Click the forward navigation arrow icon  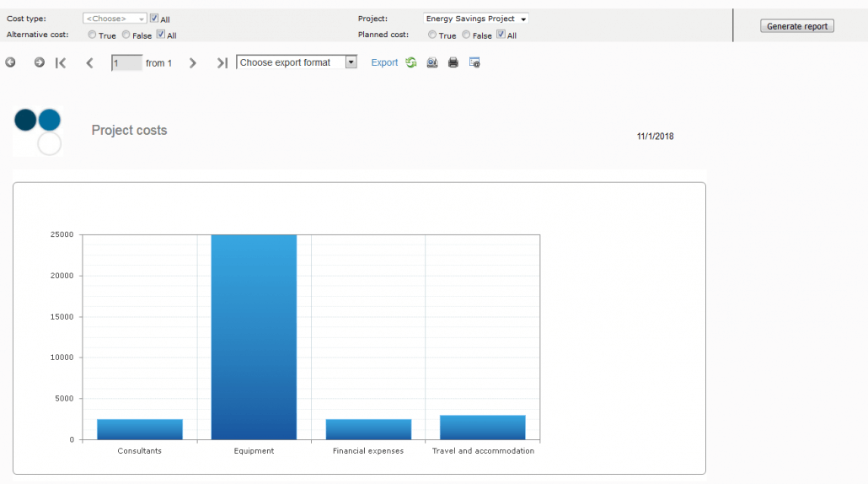[39, 62]
